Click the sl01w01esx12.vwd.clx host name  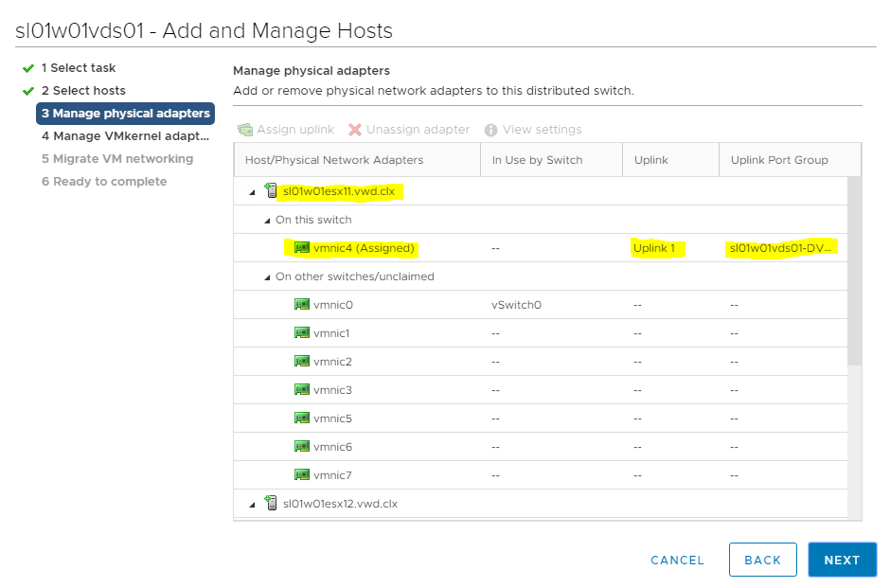341,504
